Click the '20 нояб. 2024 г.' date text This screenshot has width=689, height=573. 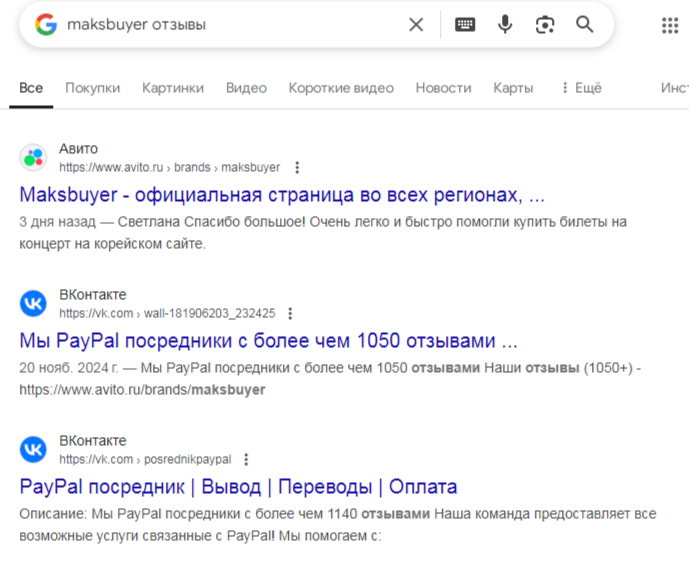click(69, 368)
